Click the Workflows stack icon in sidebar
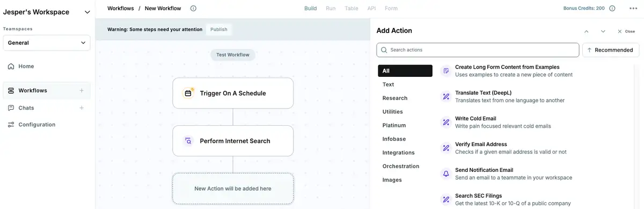The width and height of the screenshot is (644, 209). pyautogui.click(x=11, y=91)
